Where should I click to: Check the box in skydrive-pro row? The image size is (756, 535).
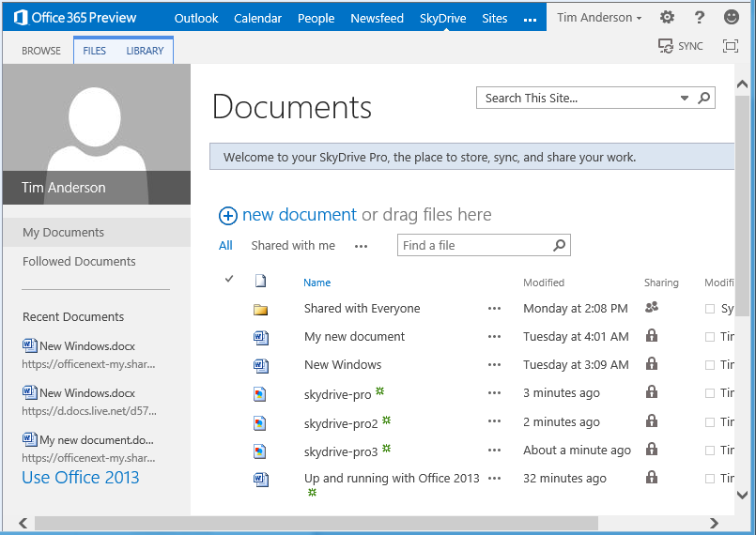pyautogui.click(x=710, y=393)
